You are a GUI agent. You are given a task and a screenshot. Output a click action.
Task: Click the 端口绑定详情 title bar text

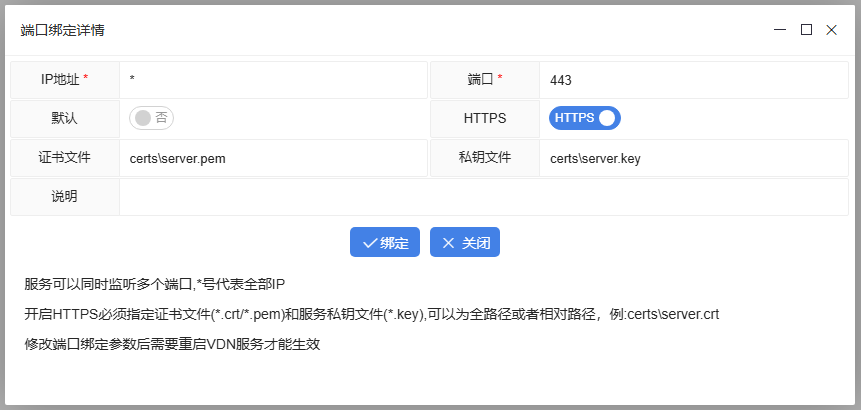pyautogui.click(x=63, y=30)
